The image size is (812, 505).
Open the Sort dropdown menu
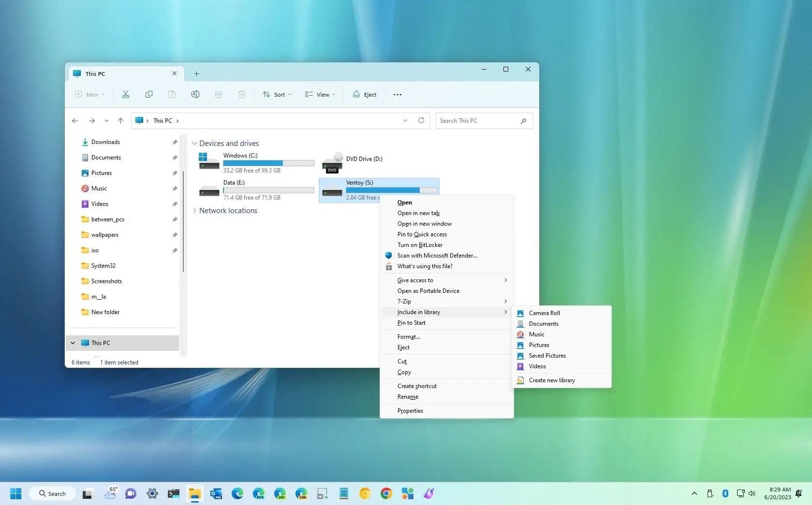[x=277, y=94]
